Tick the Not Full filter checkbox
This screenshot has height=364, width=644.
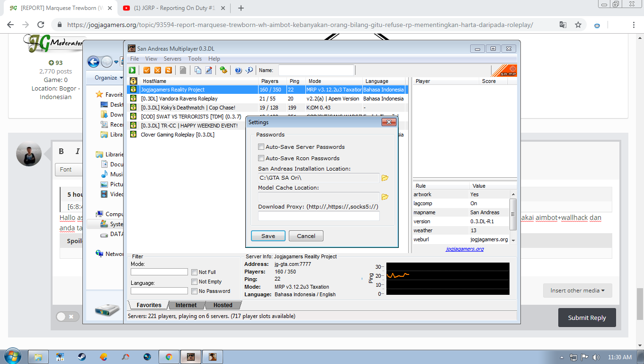(195, 272)
